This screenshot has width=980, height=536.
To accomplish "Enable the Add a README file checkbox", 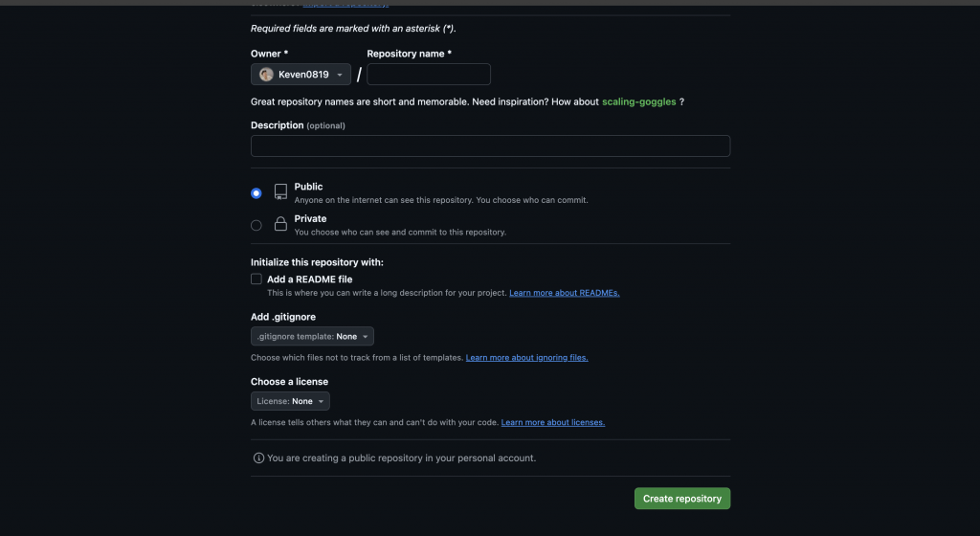I will [256, 279].
